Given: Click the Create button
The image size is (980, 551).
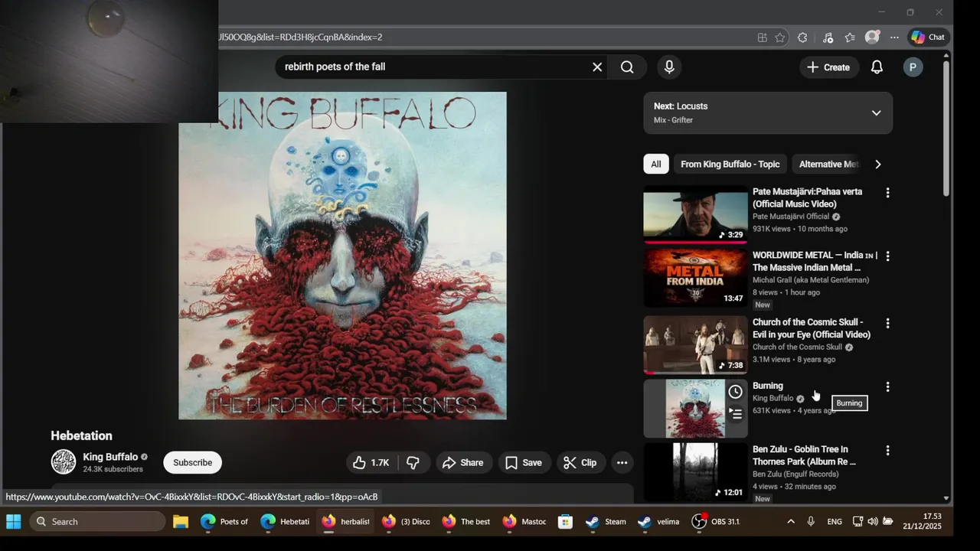Looking at the screenshot, I should 828,67.
